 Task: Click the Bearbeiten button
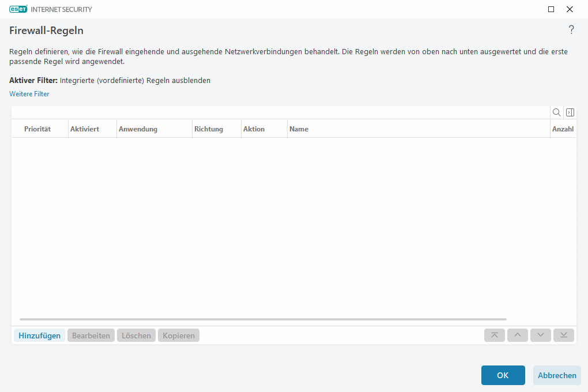(91, 335)
